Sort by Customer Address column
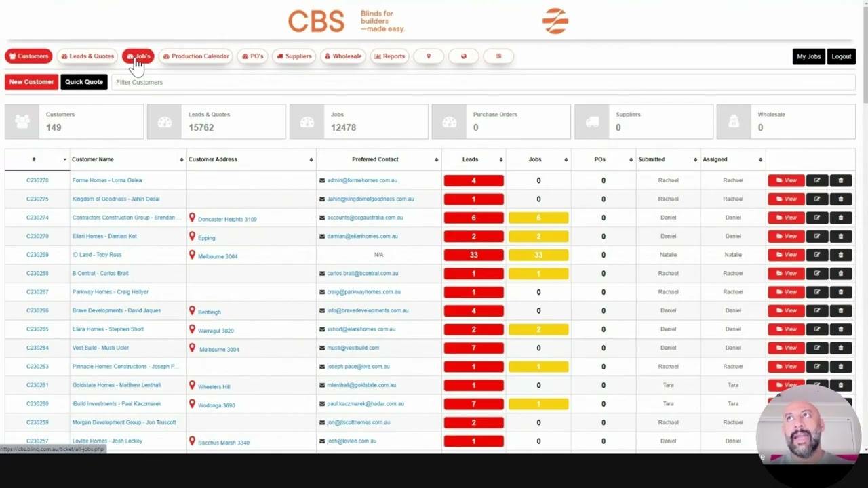 [x=311, y=159]
